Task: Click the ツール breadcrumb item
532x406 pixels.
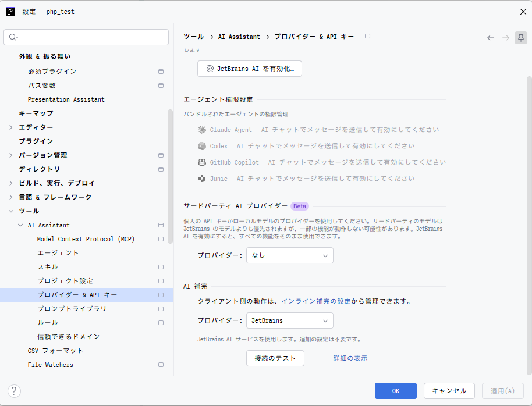Action: pyautogui.click(x=193, y=37)
